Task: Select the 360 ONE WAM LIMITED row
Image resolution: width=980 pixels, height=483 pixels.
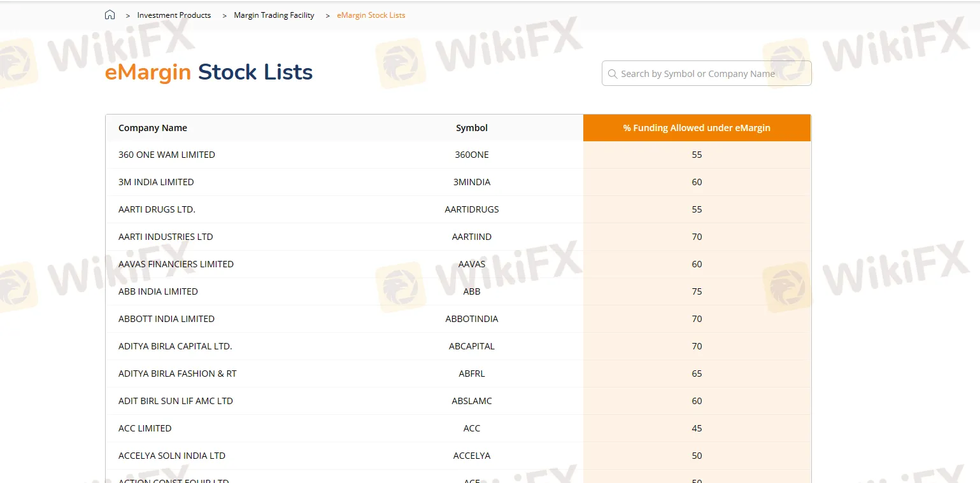Action: pyautogui.click(x=167, y=155)
